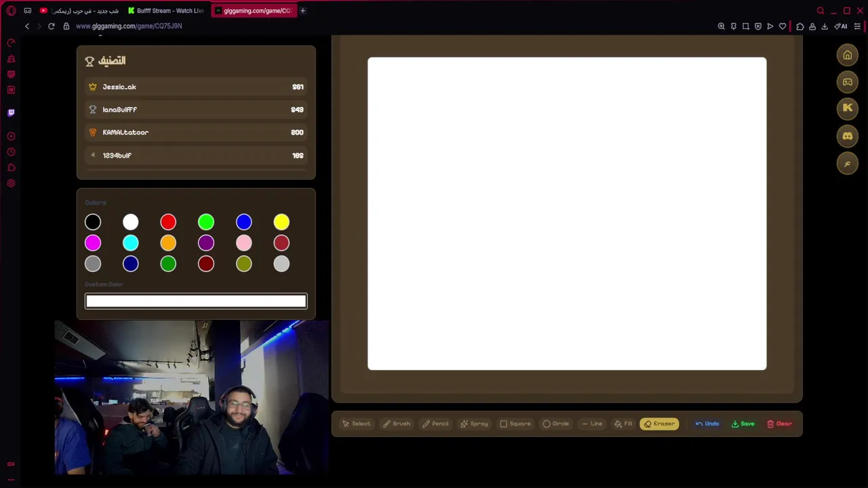This screenshot has width=868, height=488.
Task: Open the zoom magnifier in toolbar
Action: pos(721,26)
